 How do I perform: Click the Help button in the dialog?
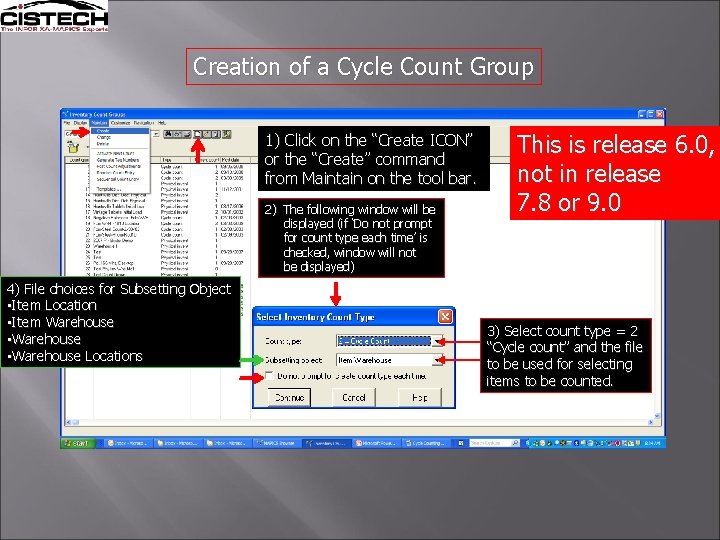[419, 397]
